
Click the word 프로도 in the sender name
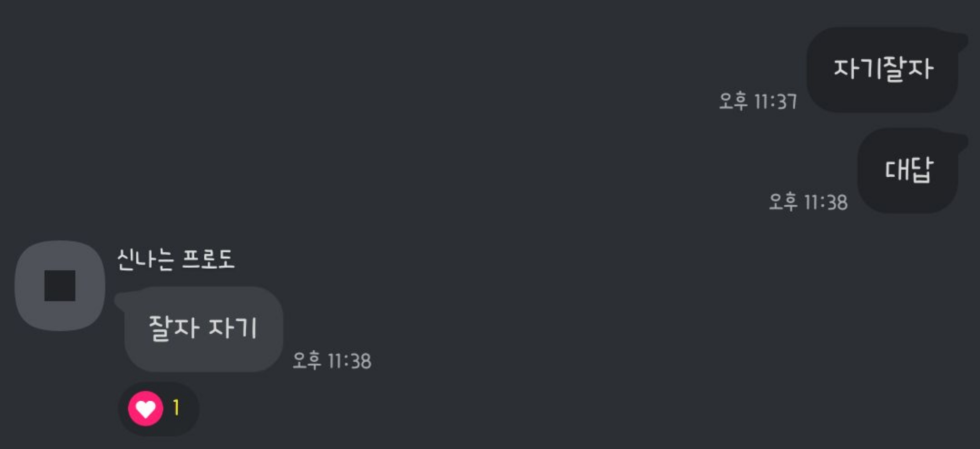pyautogui.click(x=208, y=260)
